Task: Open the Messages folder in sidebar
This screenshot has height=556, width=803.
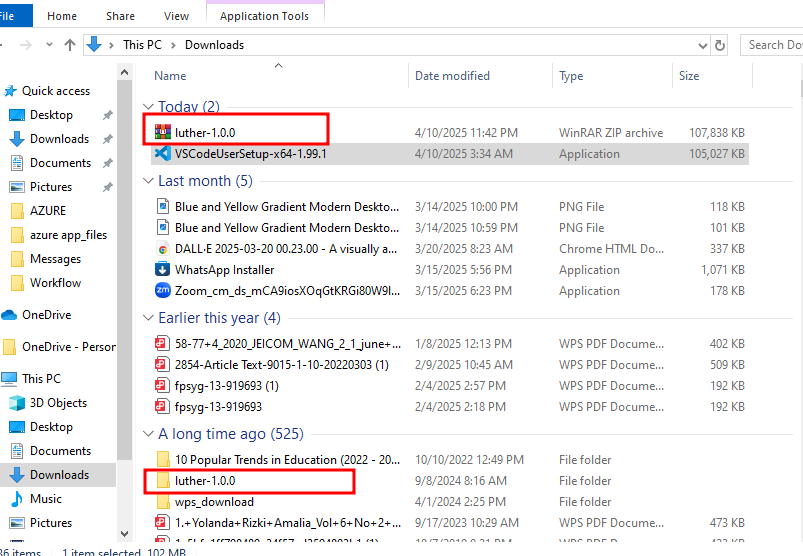Action: (55, 259)
